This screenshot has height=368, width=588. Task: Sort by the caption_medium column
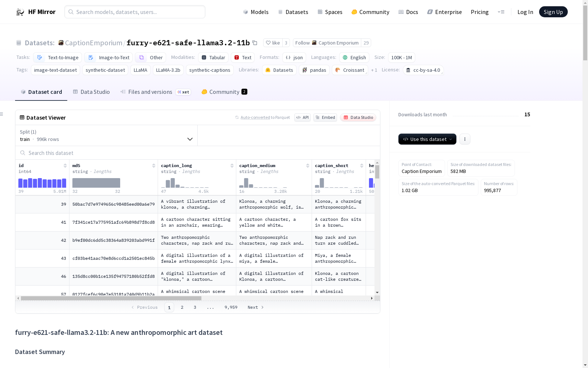pyautogui.click(x=308, y=166)
